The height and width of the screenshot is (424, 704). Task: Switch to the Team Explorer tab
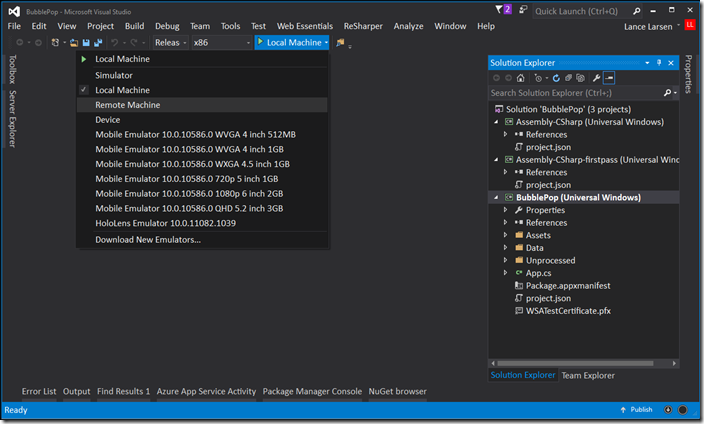588,375
